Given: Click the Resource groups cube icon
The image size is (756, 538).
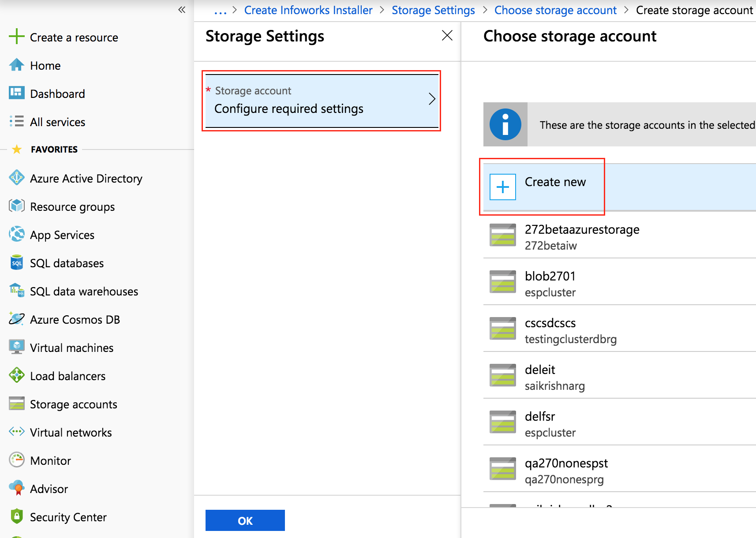Looking at the screenshot, I should tap(17, 206).
